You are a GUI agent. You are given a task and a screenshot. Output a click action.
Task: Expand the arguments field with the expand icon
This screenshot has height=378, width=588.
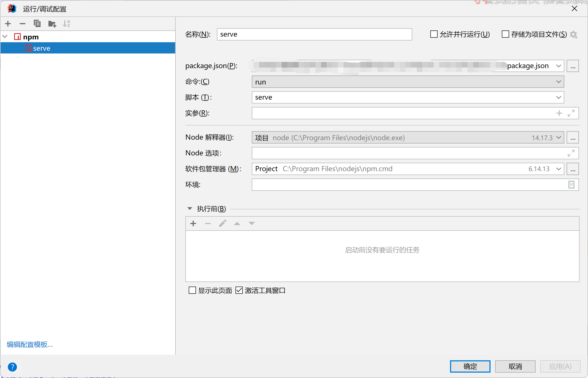click(x=571, y=113)
